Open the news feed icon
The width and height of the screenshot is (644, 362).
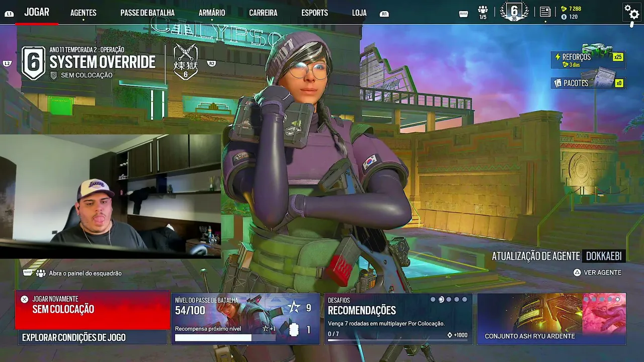(545, 12)
